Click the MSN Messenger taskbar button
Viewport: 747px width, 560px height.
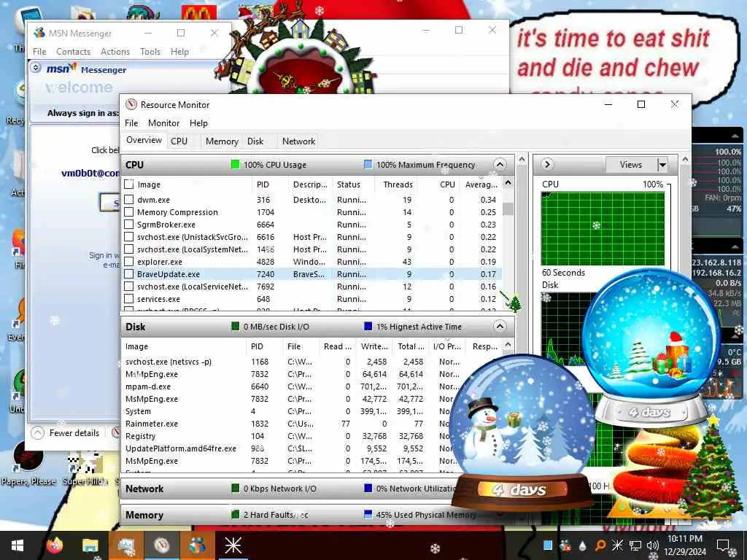(197, 545)
